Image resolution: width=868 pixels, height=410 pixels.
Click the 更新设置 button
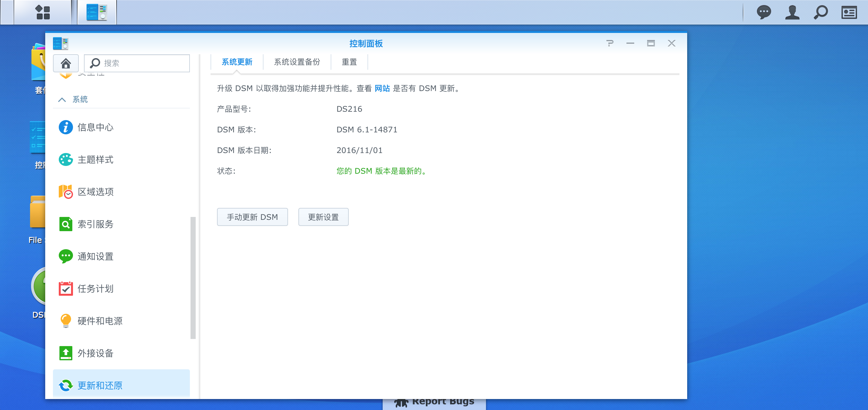coord(323,217)
